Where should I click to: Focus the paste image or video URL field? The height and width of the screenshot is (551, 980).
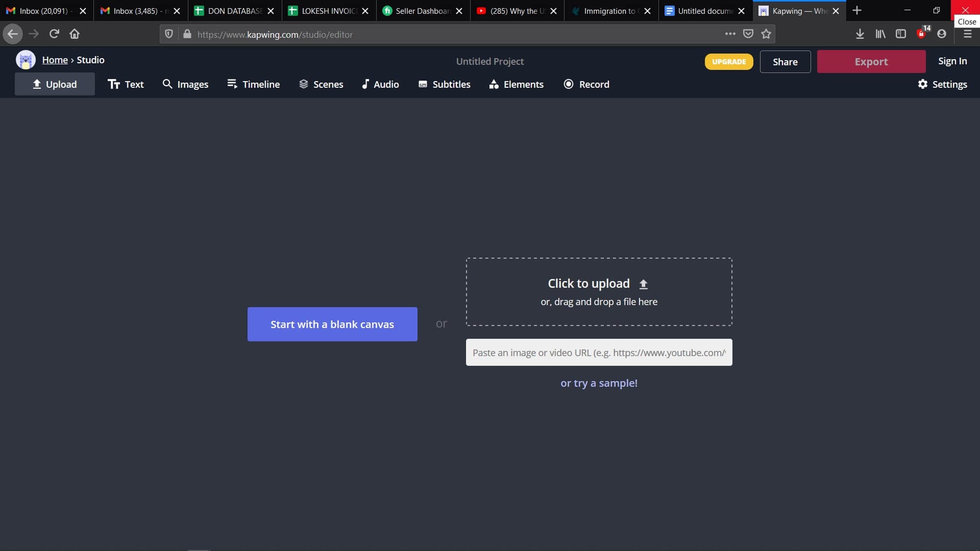599,353
